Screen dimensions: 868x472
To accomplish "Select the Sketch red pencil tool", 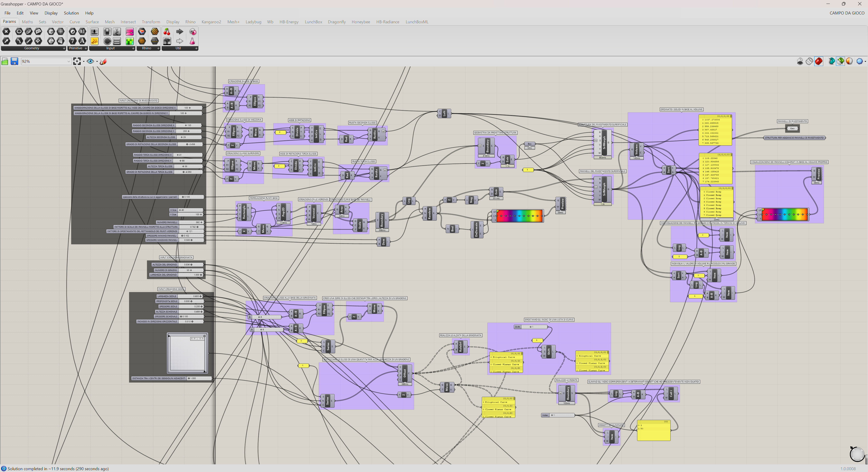I will [x=104, y=61].
